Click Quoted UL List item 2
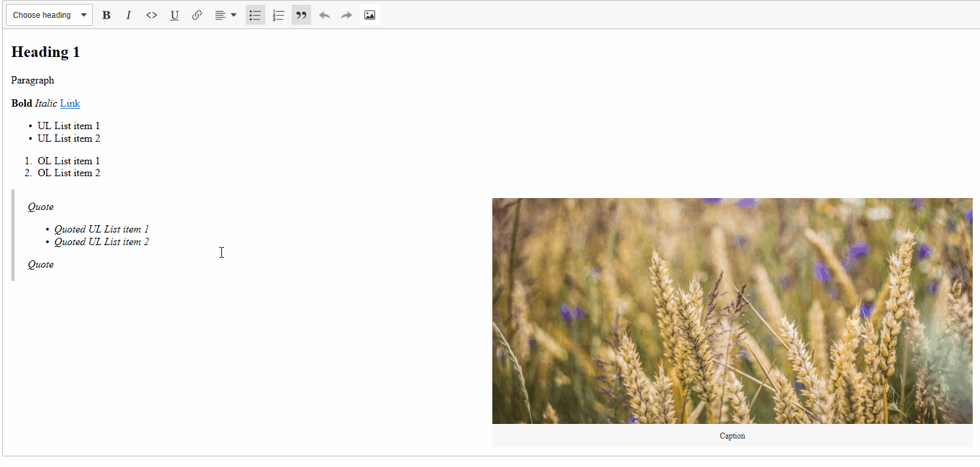The image size is (980, 467). [101, 242]
